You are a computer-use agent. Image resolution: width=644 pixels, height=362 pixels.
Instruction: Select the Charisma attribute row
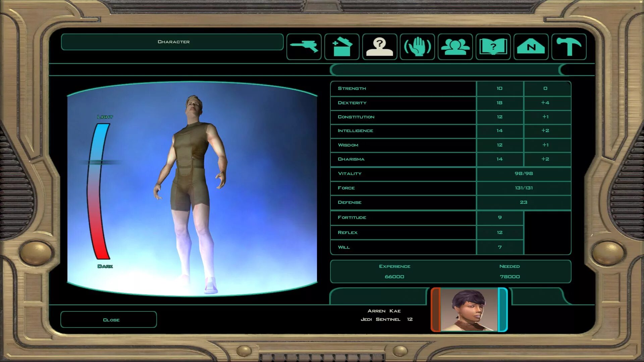point(402,159)
